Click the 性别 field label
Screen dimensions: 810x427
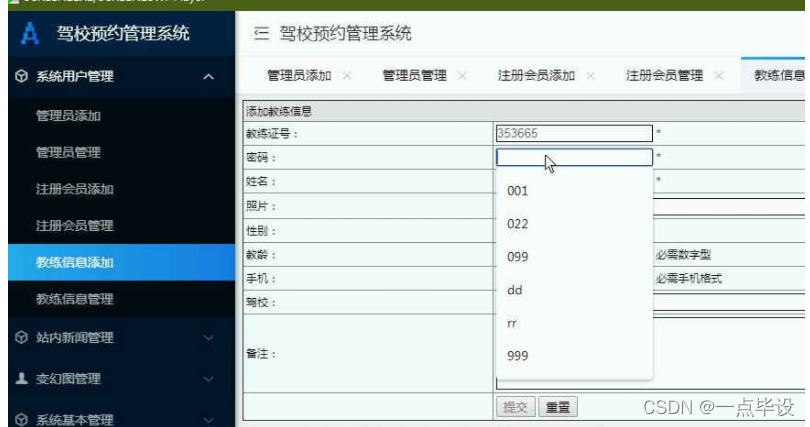click(x=261, y=231)
